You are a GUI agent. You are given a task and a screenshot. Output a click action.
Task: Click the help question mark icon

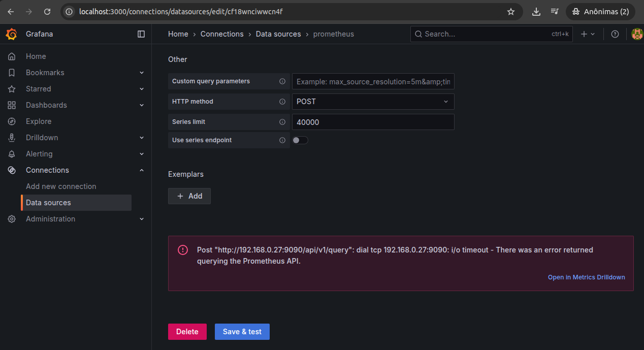coord(615,34)
